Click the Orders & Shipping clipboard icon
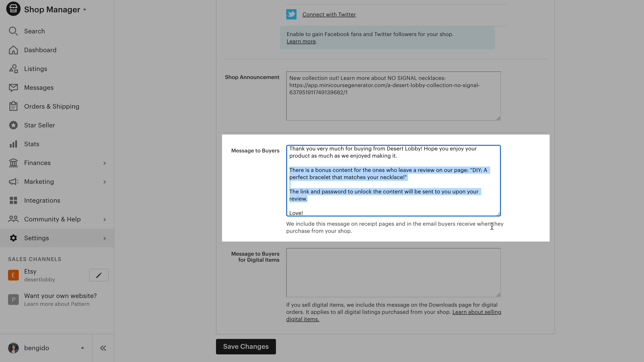 point(13,106)
